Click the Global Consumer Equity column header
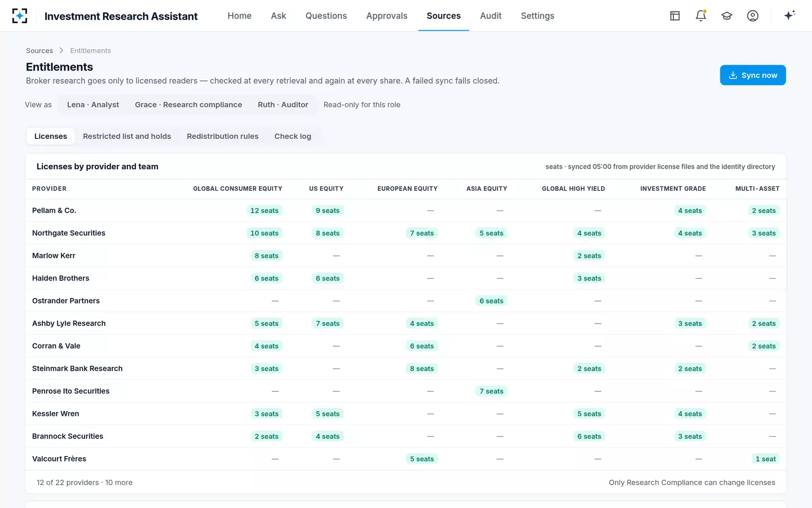 point(237,189)
